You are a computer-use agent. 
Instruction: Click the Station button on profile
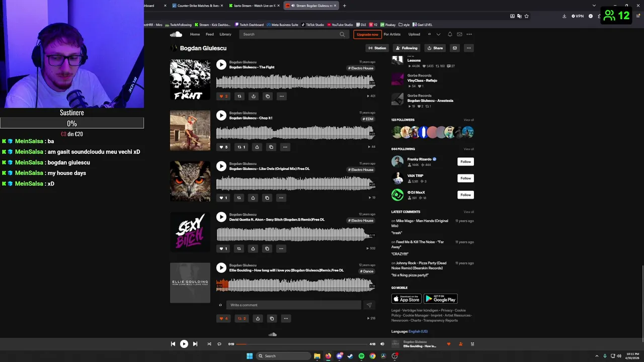pos(377,48)
